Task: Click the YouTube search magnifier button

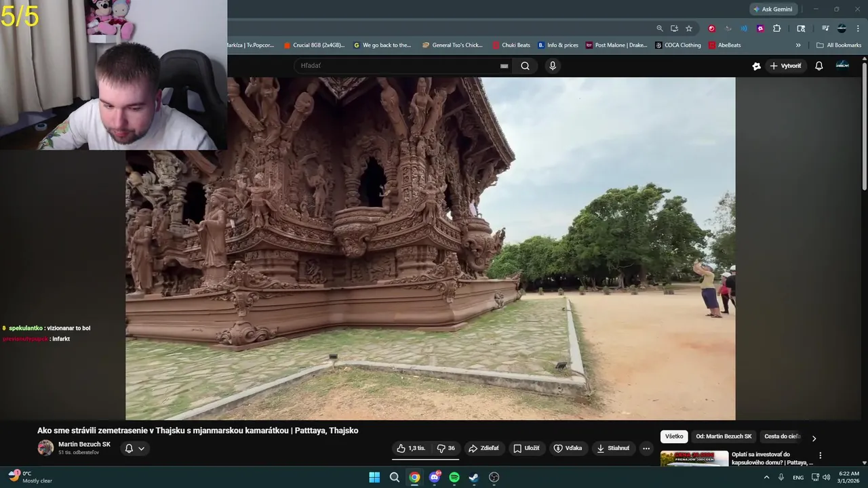Action: tap(525, 66)
